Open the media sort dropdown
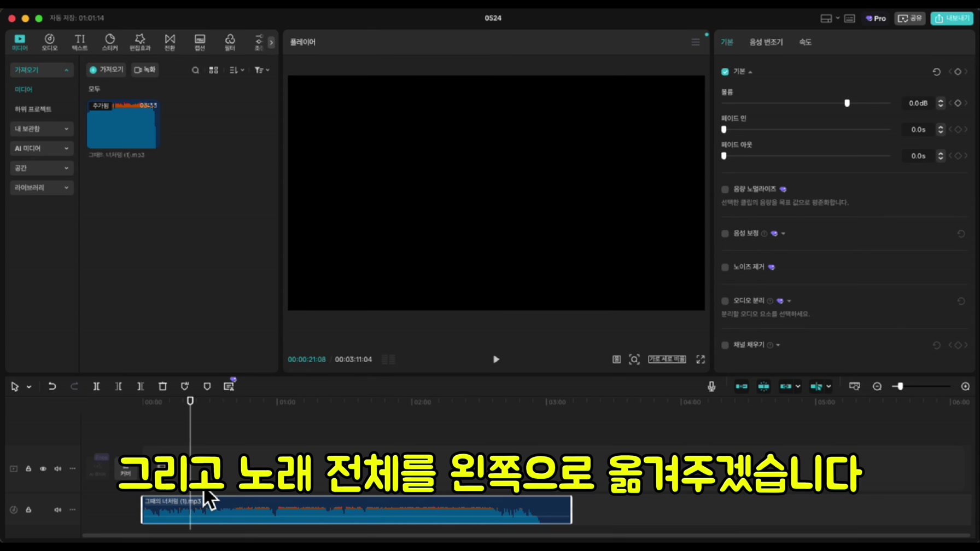 237,70
